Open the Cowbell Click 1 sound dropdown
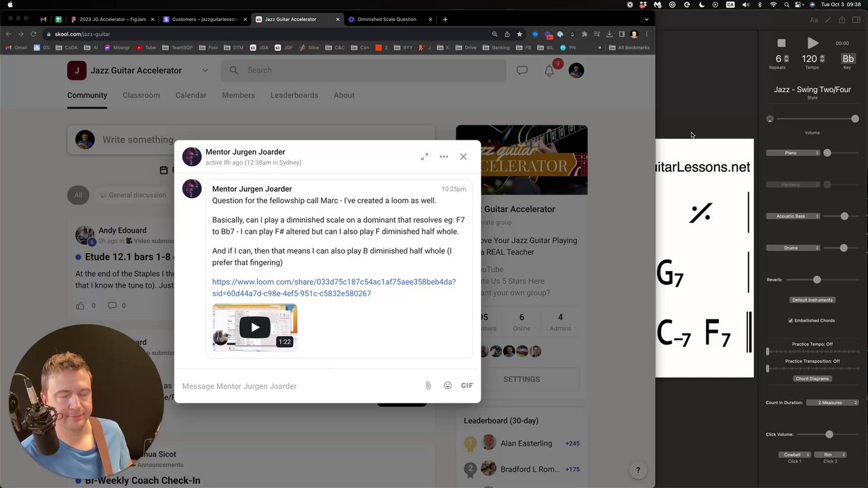 pos(794,455)
